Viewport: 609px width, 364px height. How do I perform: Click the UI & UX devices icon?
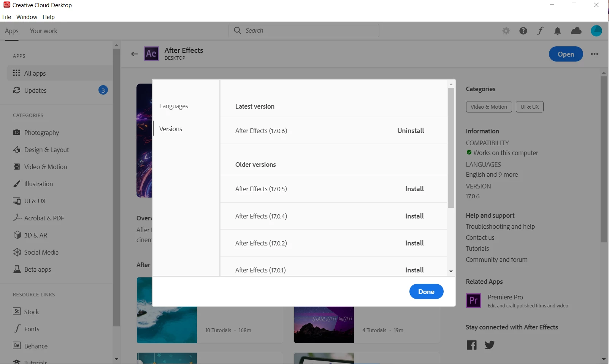17,201
